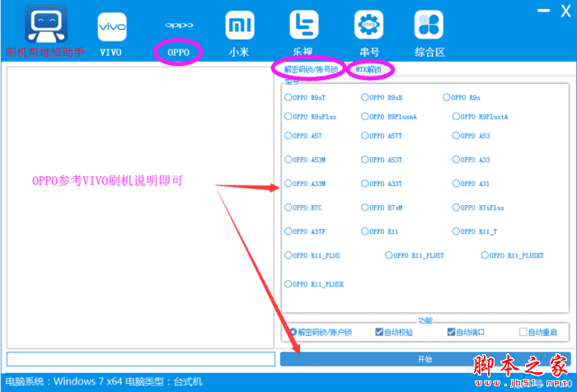Image resolution: width=577 pixels, height=392 pixels.
Task: Select OPPO R11_PLUS model radio
Action: [x=288, y=255]
